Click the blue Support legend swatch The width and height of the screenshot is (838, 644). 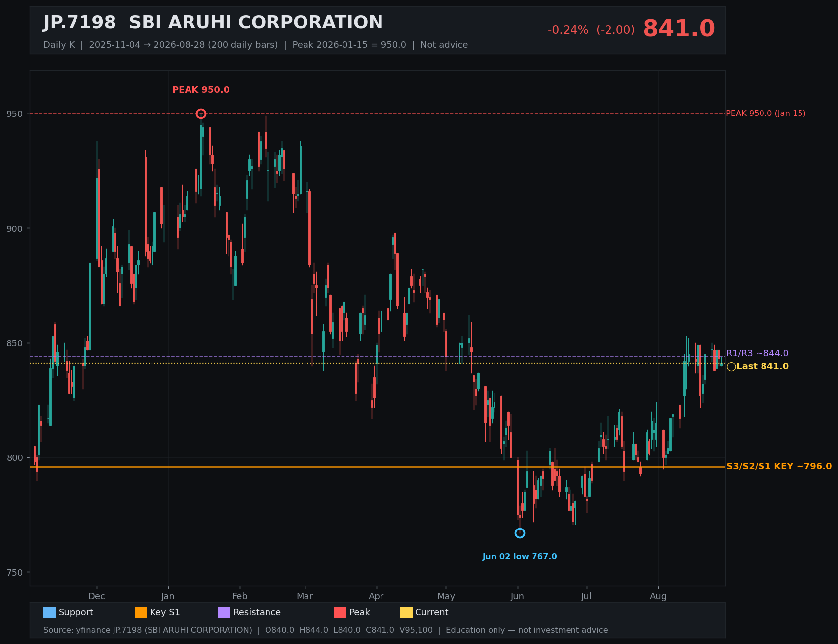[49, 612]
